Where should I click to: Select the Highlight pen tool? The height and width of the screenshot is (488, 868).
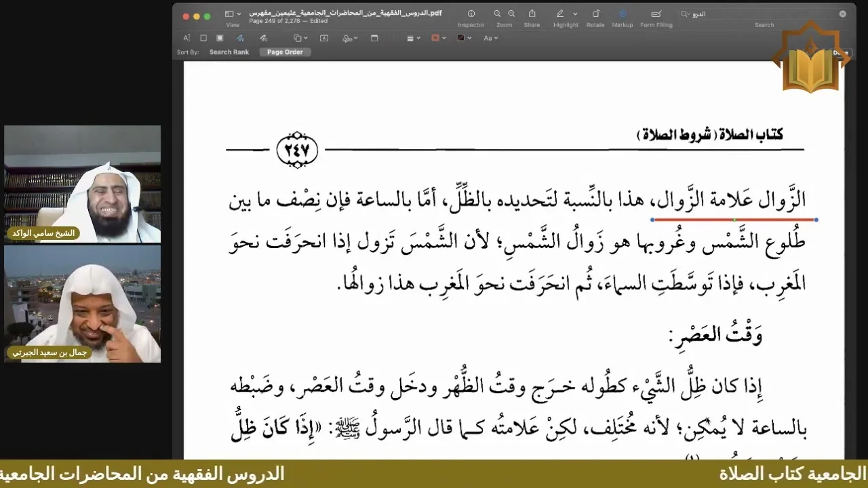coord(560,14)
